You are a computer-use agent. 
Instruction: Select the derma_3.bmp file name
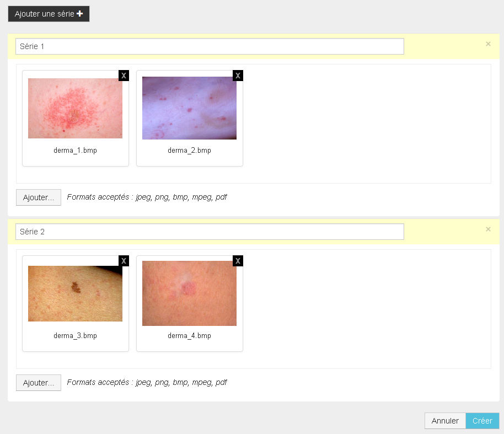75,336
